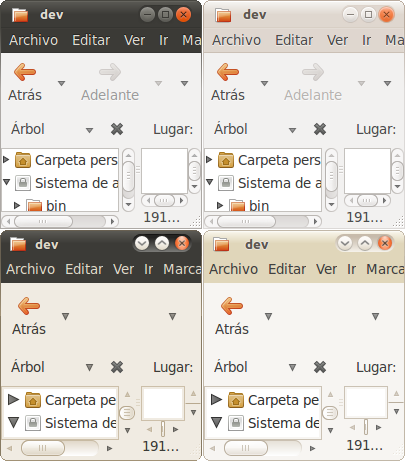The height and width of the screenshot is (461, 405).
Task: Click Atrás back arrow in top-right window
Action: [228, 72]
